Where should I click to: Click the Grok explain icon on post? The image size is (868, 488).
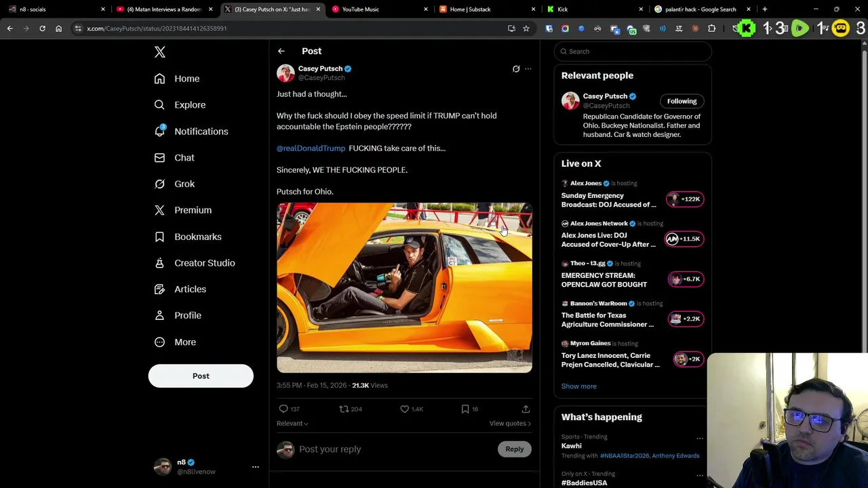[x=516, y=69]
